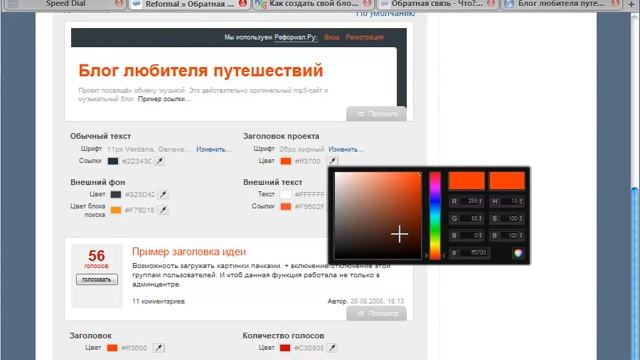Switch to Блог любителя путе... tab

coord(561,4)
